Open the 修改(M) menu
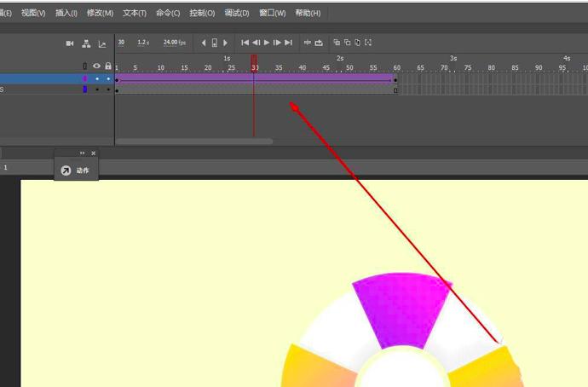Screen dimensions: 588x387 coord(100,13)
